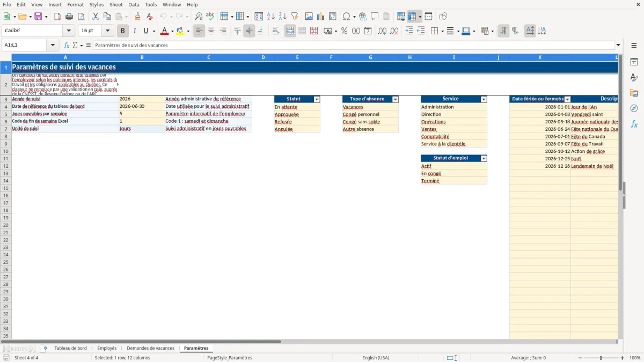The image size is (644, 362).
Task: Click Sort Descending icon
Action: point(283,17)
